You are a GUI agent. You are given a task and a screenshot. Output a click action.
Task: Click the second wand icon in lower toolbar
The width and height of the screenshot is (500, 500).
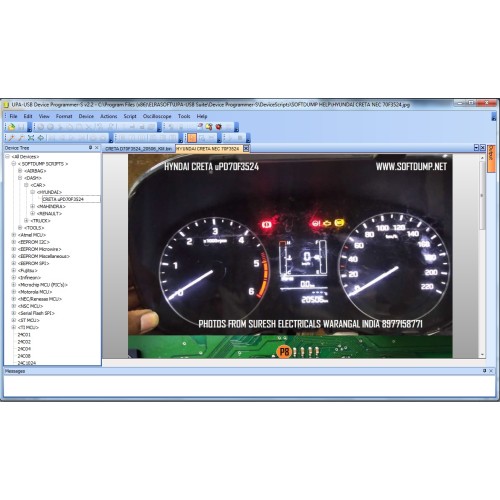pos(21,138)
